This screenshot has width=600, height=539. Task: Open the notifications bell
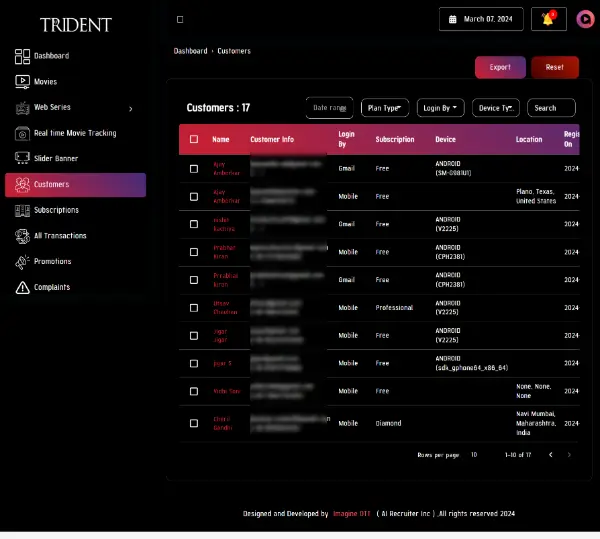548,18
